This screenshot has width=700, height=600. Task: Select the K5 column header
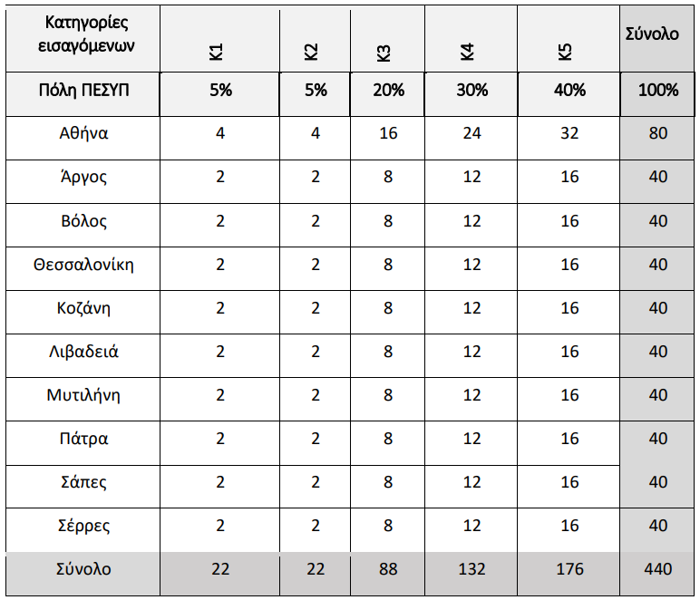click(x=565, y=53)
